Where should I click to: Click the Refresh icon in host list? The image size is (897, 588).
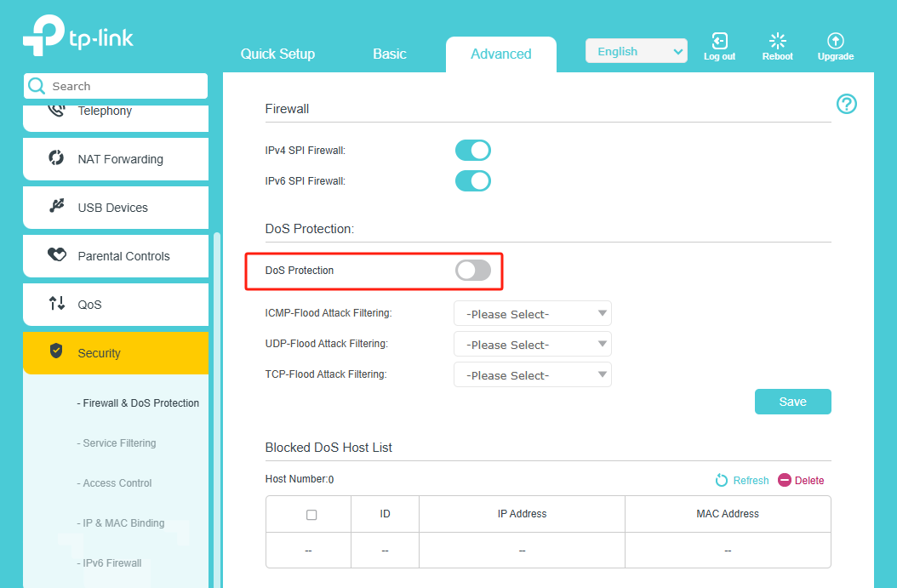click(x=722, y=481)
